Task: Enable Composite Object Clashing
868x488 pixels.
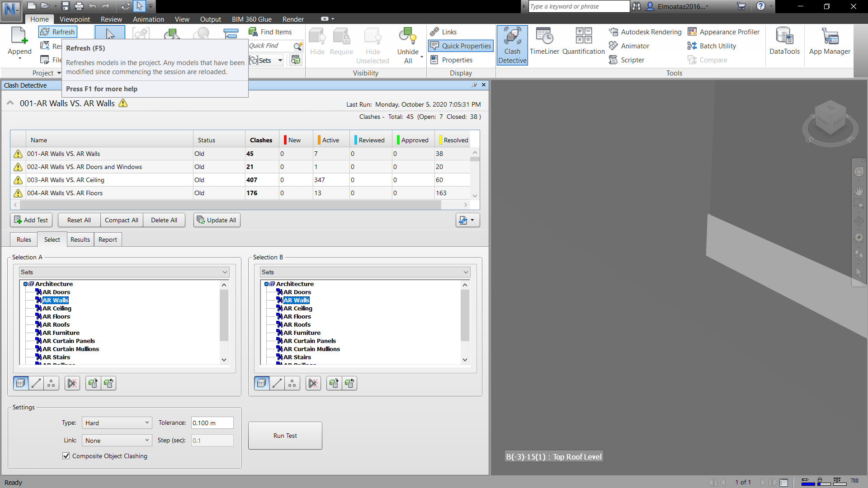Action: [x=66, y=456]
